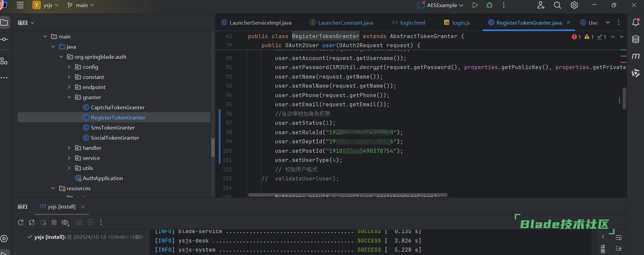The height and width of the screenshot is (255, 644).
Task: Toggle soft-wrap in console output
Action: tap(619, 238)
